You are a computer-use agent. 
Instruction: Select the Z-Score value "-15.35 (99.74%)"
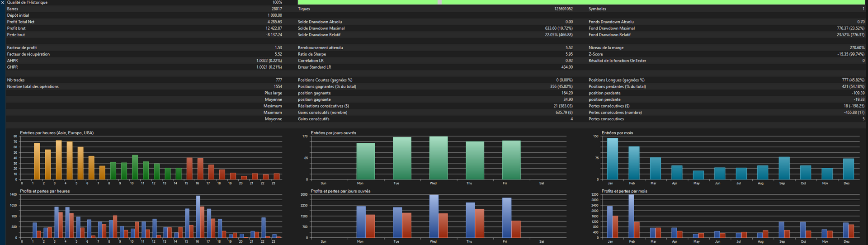click(851, 54)
